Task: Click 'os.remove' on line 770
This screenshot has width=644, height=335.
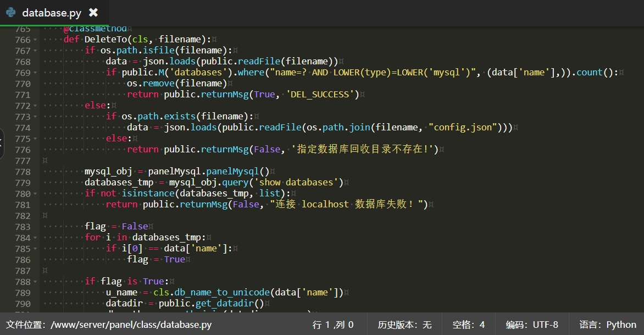Action: coord(151,84)
